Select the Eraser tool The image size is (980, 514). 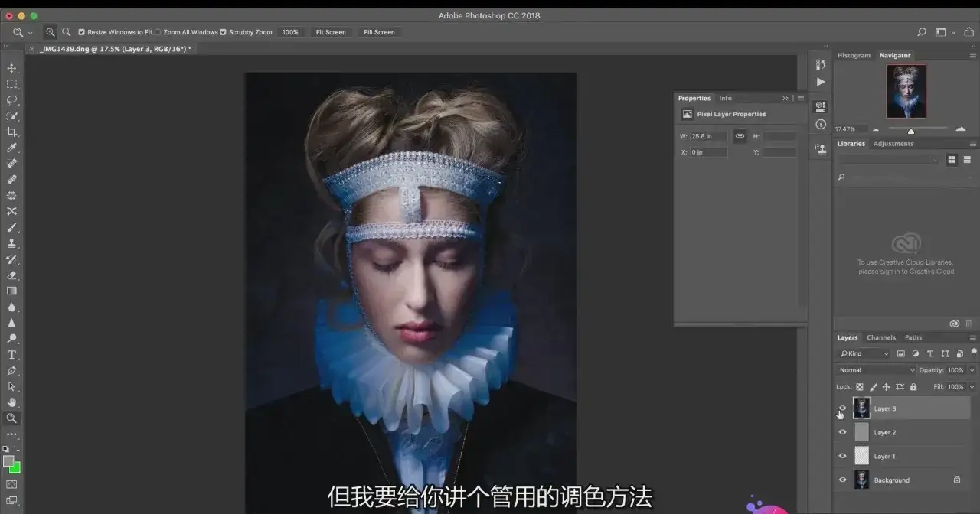11,275
